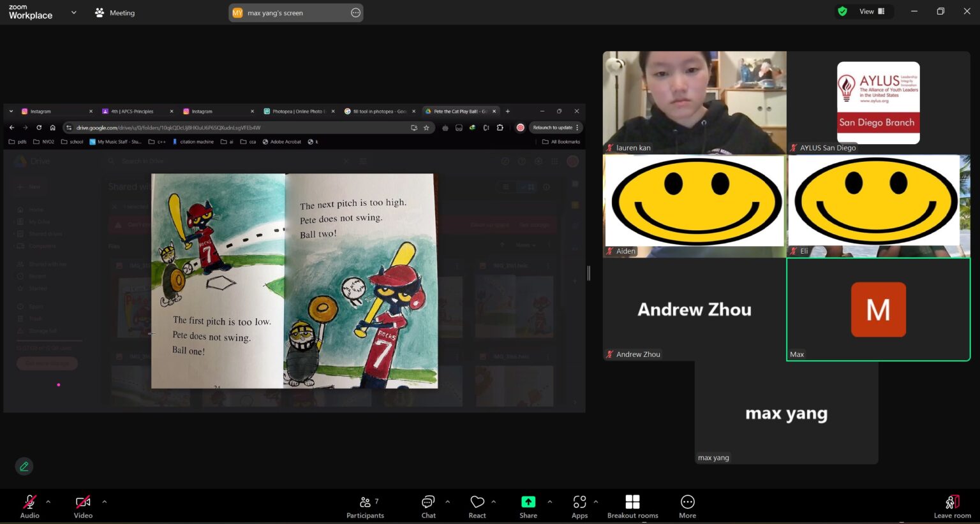Select the max yang participant tile
The image size is (980, 524).
pos(786,412)
